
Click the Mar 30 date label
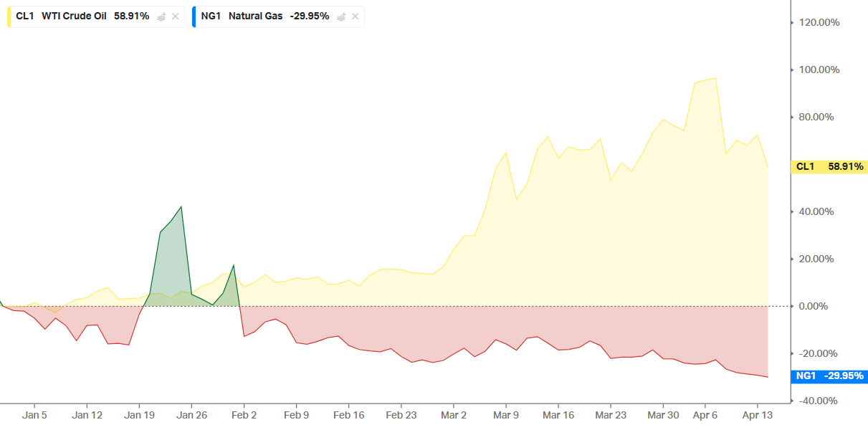(x=663, y=415)
